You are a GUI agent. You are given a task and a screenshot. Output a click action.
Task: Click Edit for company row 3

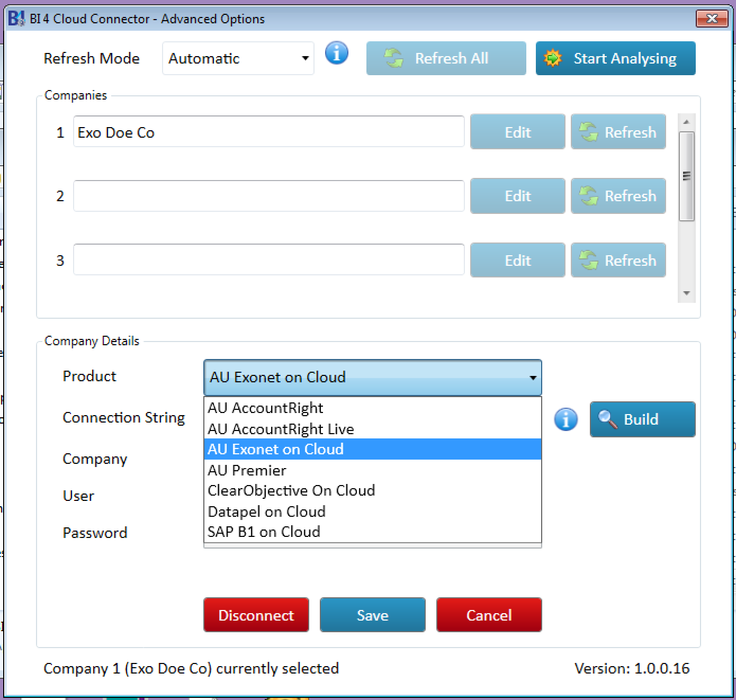coord(518,260)
